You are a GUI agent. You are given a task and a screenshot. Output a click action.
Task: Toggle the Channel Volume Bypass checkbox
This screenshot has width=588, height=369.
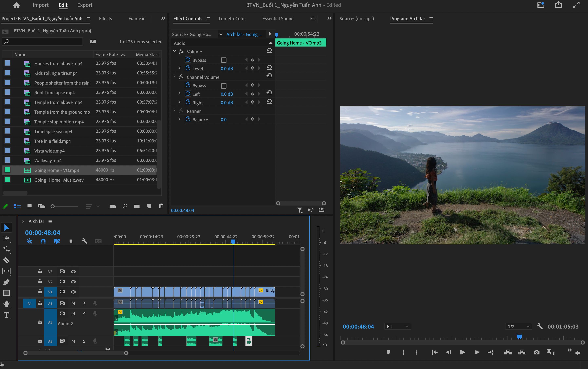[x=223, y=86]
